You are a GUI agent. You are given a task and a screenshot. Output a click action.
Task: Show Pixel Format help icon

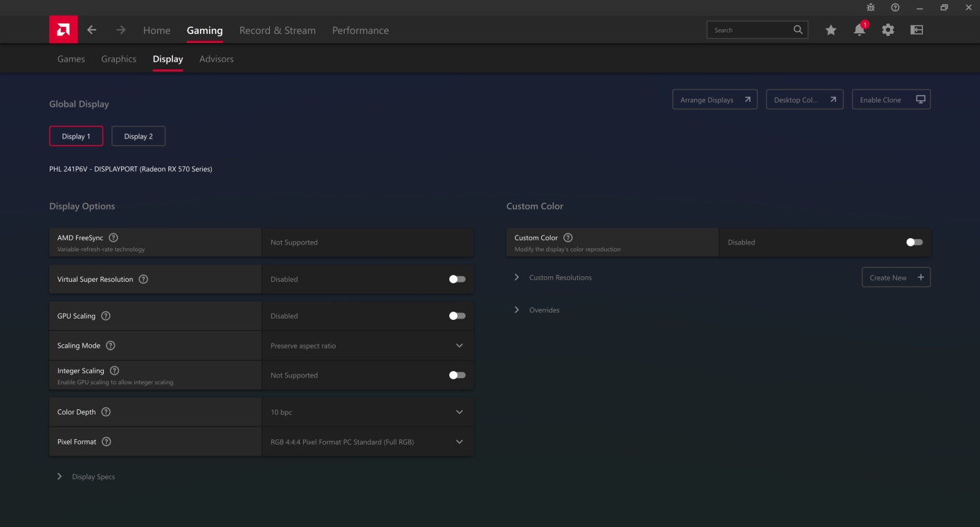(107, 442)
